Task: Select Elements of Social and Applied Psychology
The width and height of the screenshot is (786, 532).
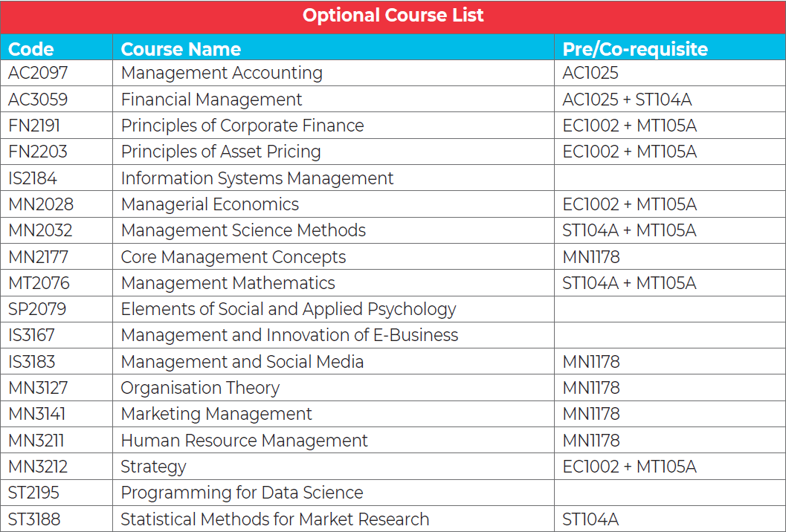Action: pos(289,309)
